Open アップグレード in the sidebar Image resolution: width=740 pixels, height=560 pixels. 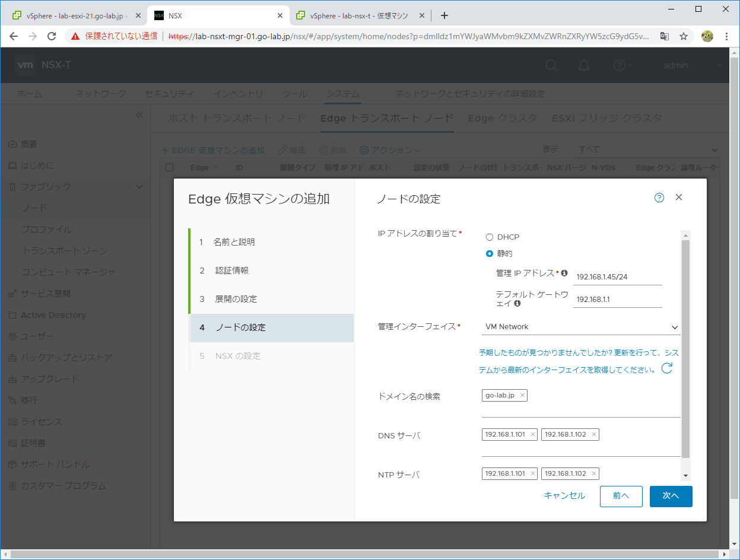[x=50, y=379]
